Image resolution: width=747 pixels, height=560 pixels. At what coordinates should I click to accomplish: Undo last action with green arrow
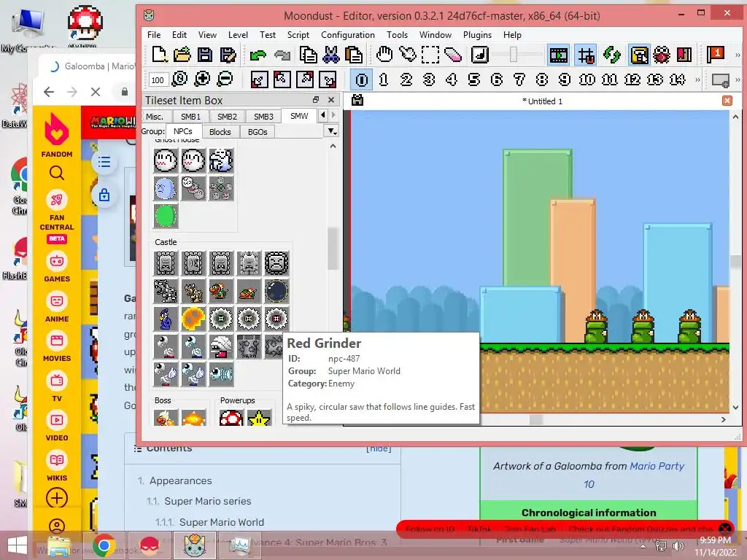(258, 55)
